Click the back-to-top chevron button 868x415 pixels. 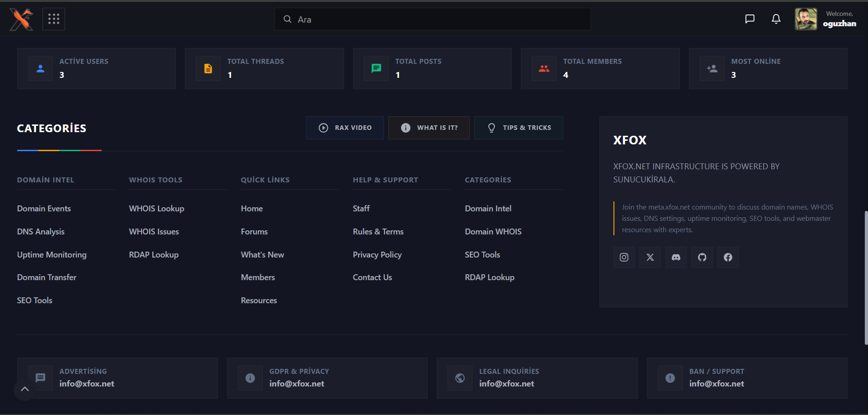(x=25, y=389)
